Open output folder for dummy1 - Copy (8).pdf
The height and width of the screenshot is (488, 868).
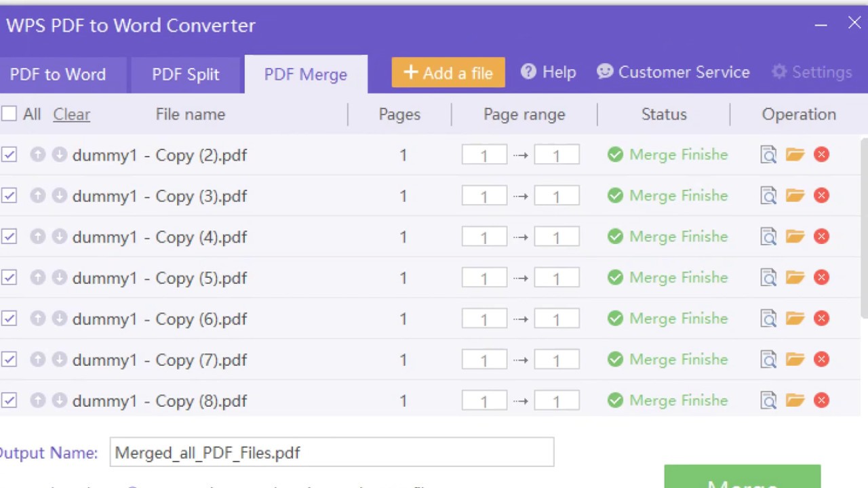tap(795, 401)
